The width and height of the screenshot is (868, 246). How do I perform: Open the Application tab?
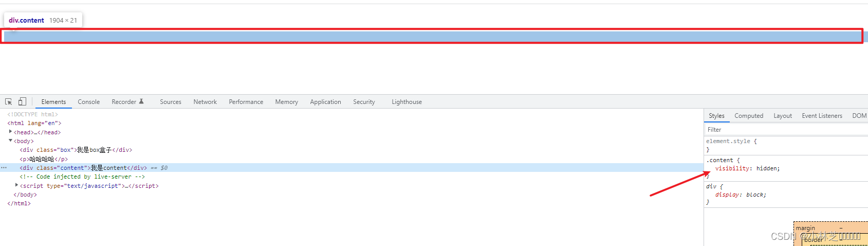pyautogui.click(x=325, y=102)
